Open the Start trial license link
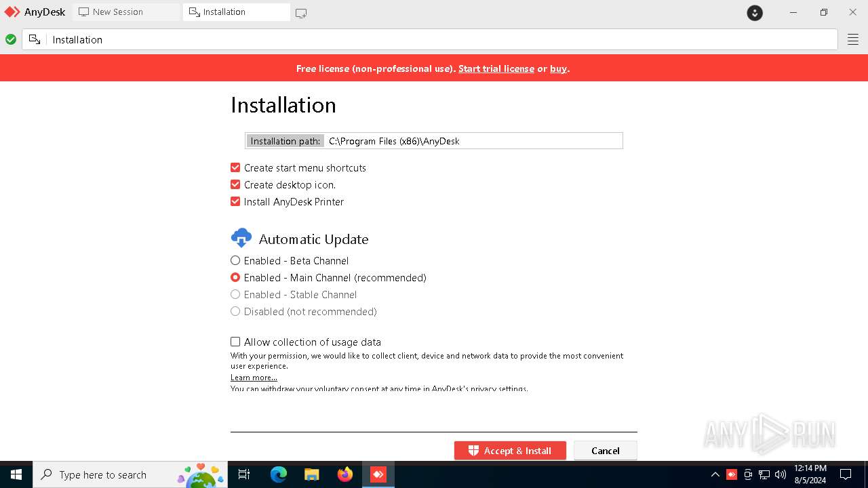This screenshot has width=868, height=488. pos(496,68)
